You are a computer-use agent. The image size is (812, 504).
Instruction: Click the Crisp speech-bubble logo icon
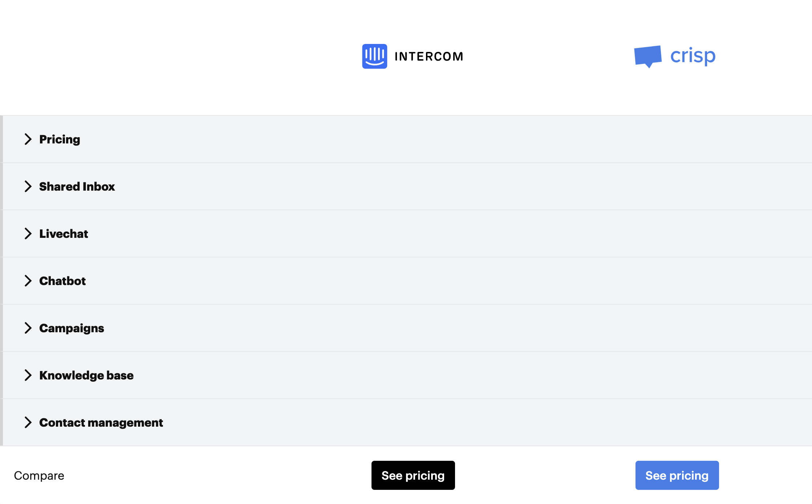pos(648,57)
